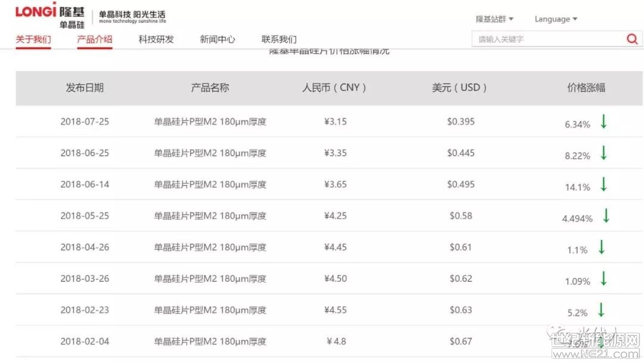This screenshot has width=644, height=363.
Task: Click the 请输入关键字 search field
Action: (537, 39)
